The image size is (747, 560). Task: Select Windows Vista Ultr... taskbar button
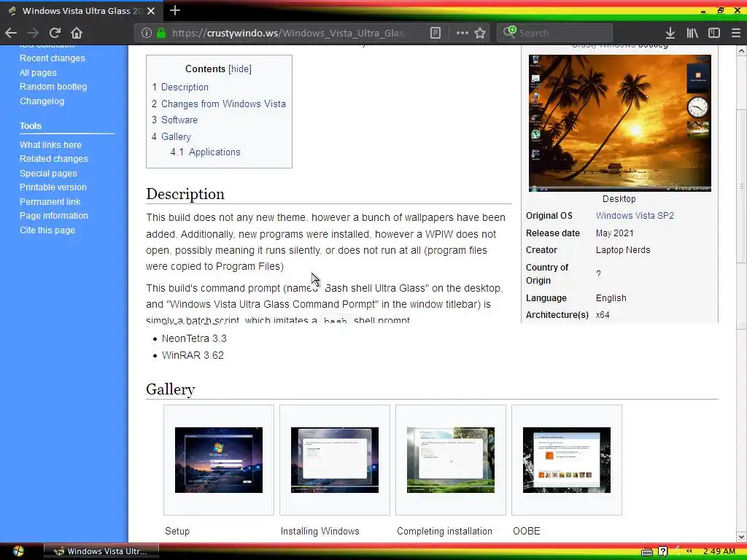[x=101, y=551]
